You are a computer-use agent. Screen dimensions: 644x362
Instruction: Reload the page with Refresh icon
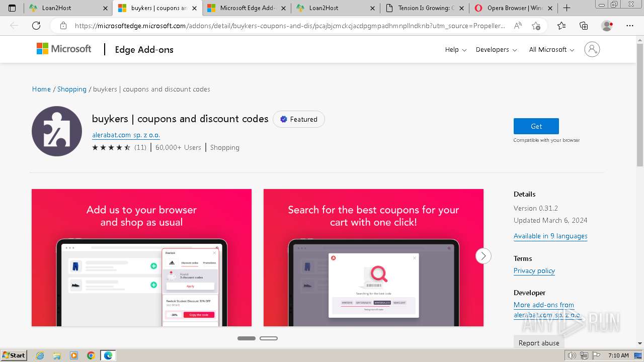pyautogui.click(x=36, y=26)
